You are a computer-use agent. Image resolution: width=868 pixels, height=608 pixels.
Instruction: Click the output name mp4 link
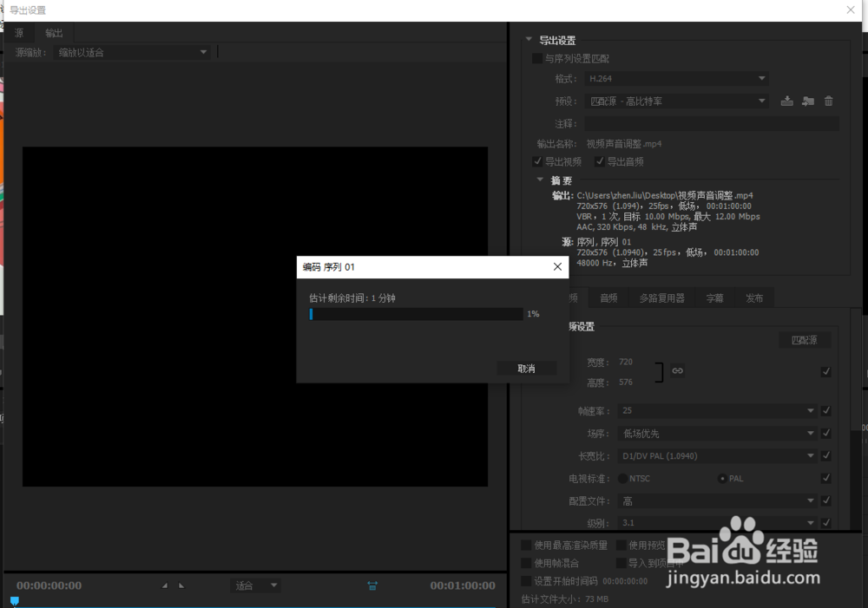tap(624, 144)
